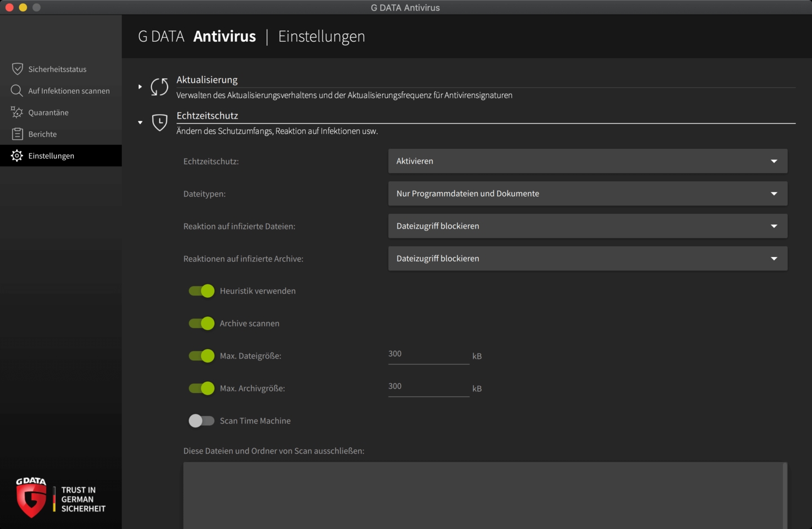Click the Aktualisierung refresh arrows icon
812x529 pixels.
[160, 87]
